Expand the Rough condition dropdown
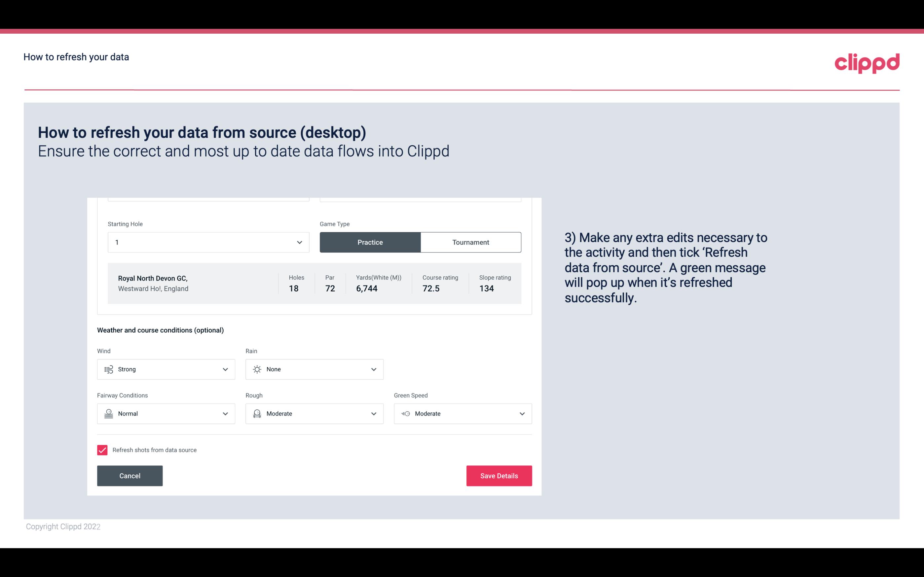The height and width of the screenshot is (577, 924). coord(373,414)
